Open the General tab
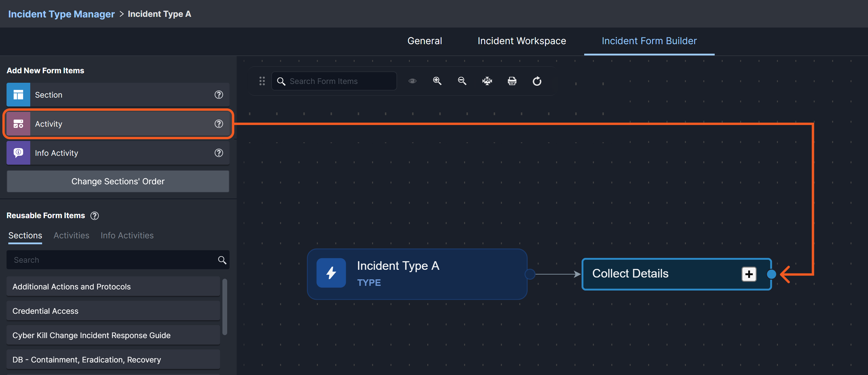Viewport: 868px width, 375px height. pos(424,41)
